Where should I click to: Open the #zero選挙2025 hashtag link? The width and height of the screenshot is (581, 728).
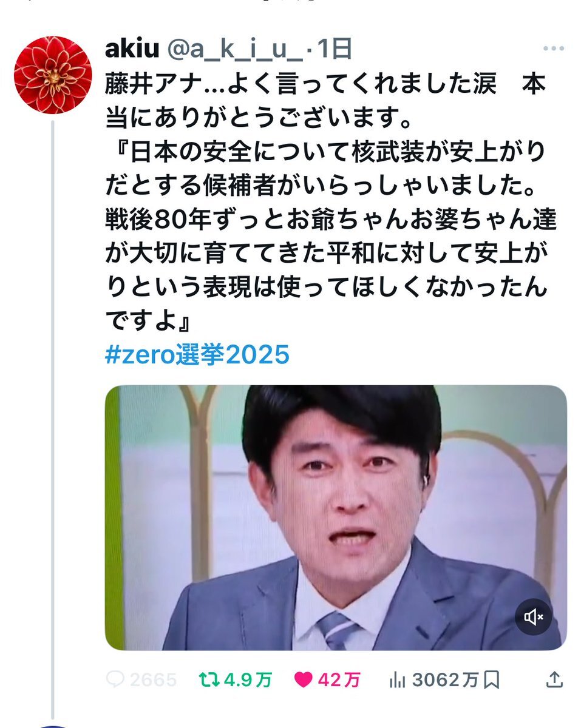click(x=197, y=355)
